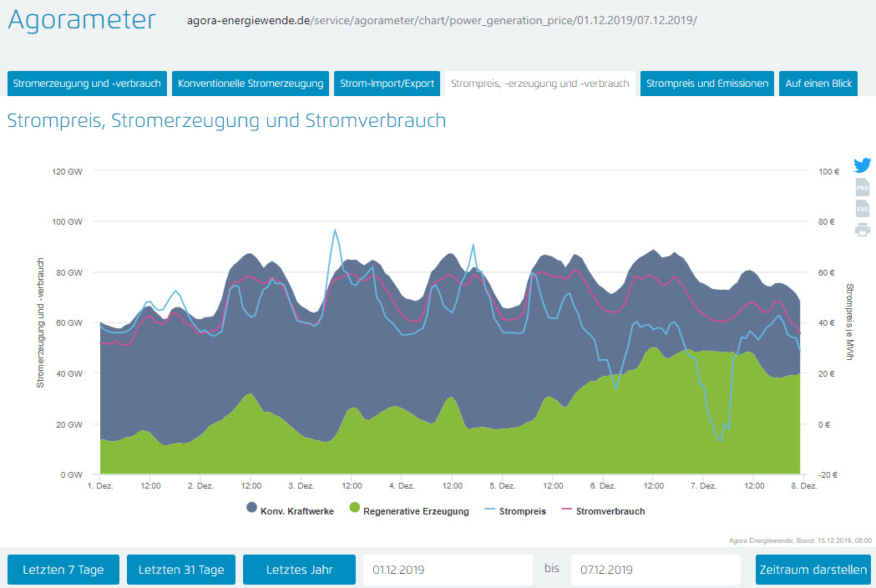Select Strompreis, -erzeugung und -verbrauch tab
Image resolution: width=876 pixels, height=588 pixels.
click(539, 84)
